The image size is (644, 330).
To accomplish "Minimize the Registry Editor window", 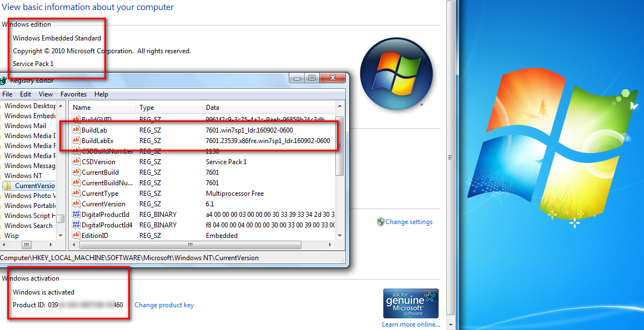I will 297,78.
